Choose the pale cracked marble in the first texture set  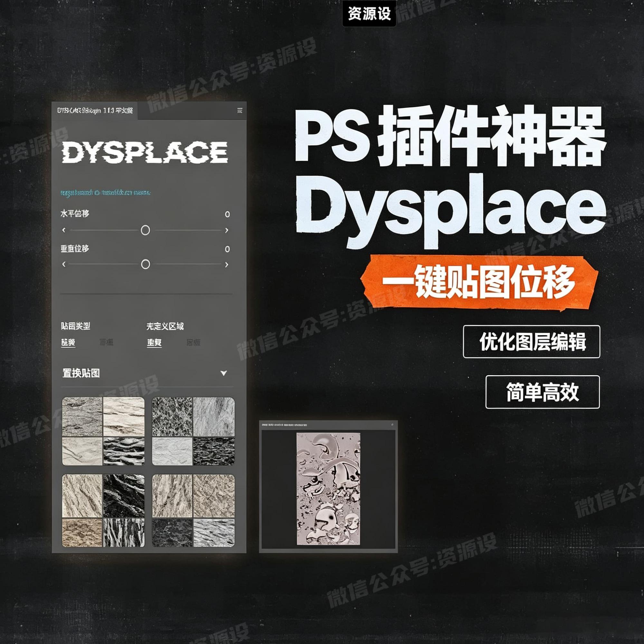(x=82, y=451)
